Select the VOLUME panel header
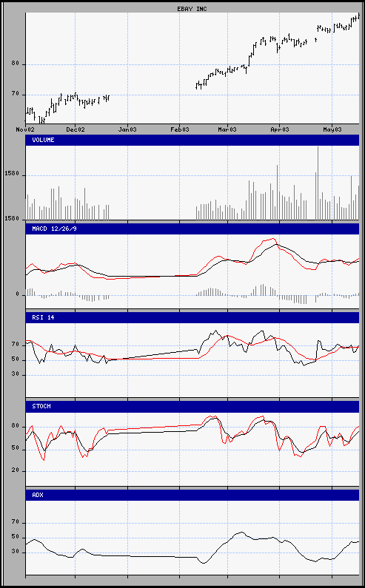Viewport: 365px width, 588px height. [192, 140]
